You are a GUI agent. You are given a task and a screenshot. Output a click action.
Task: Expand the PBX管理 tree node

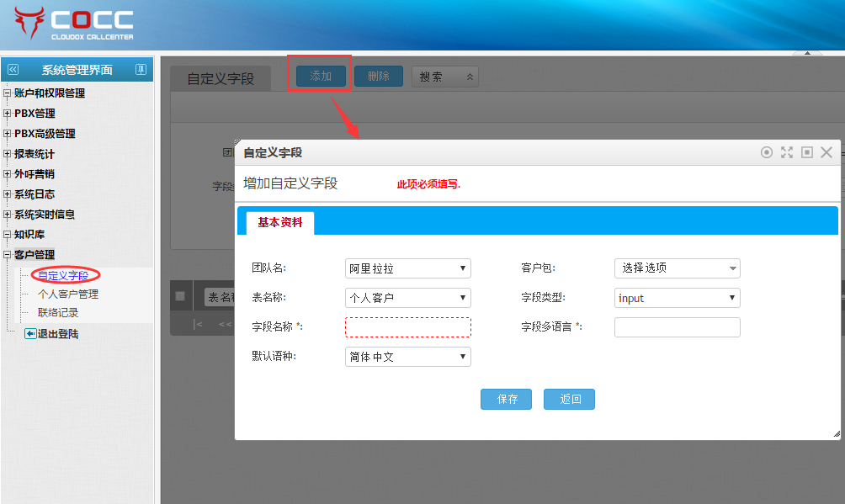pyautogui.click(x=8, y=114)
